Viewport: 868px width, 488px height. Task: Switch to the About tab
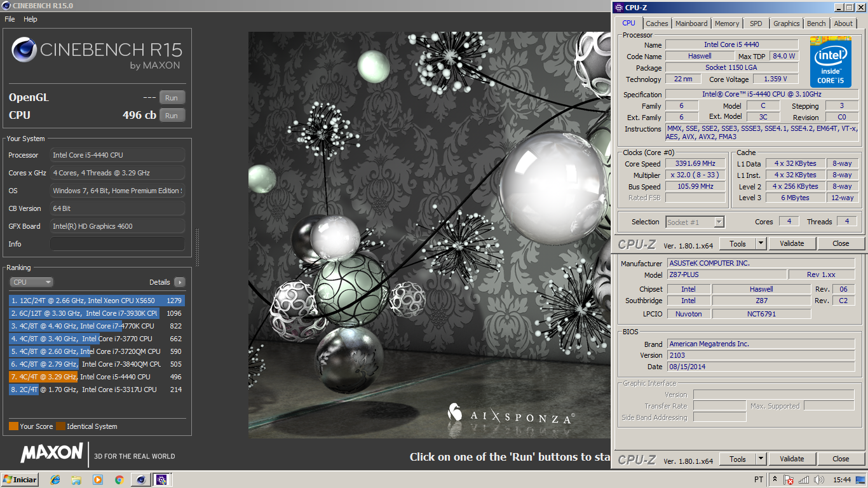click(x=843, y=24)
